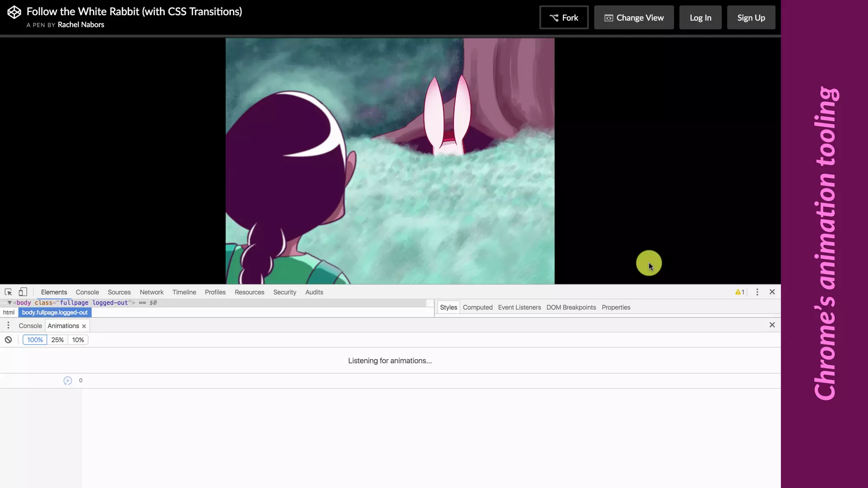
Task: Toggle device mode toolbar icon
Action: [x=23, y=292]
